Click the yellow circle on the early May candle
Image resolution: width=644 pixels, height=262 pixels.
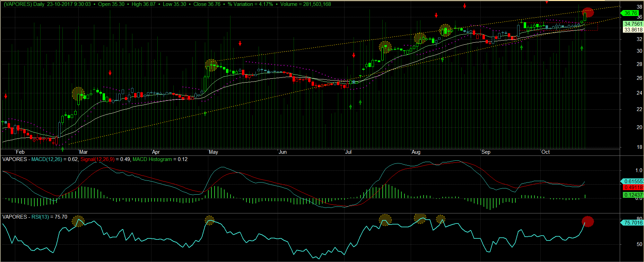click(x=211, y=65)
